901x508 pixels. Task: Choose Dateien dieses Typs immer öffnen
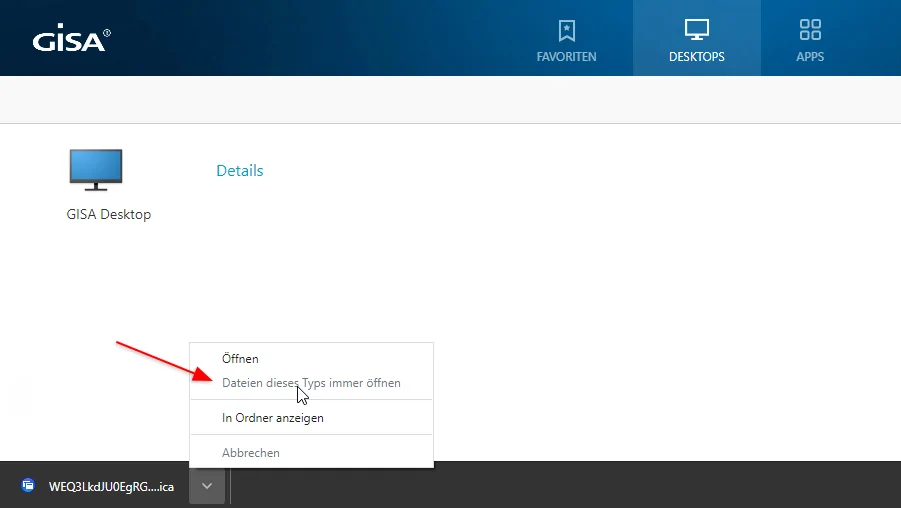click(311, 383)
